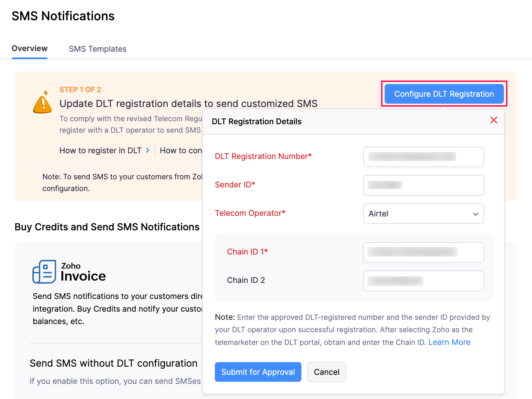Click the DLT Registration Details title
532x399 pixels.
coord(257,122)
